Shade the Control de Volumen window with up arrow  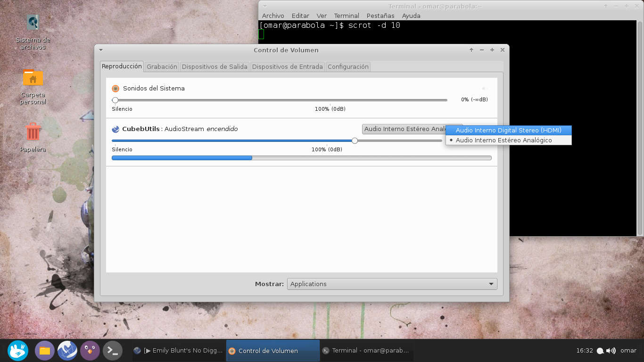click(471, 50)
